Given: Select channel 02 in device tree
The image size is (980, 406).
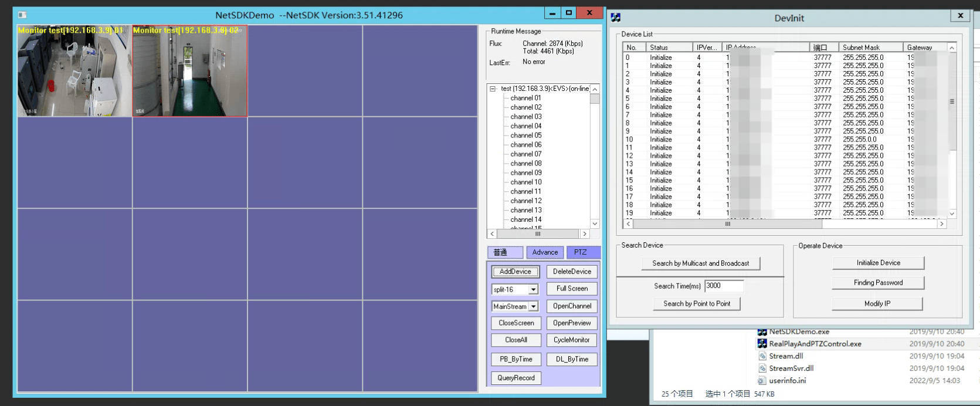Looking at the screenshot, I should [x=525, y=107].
